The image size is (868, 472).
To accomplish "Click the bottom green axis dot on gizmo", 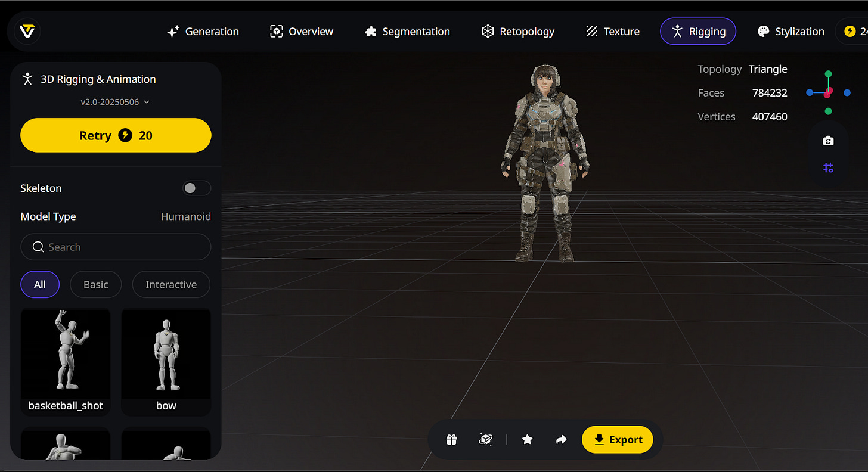I will 828,111.
